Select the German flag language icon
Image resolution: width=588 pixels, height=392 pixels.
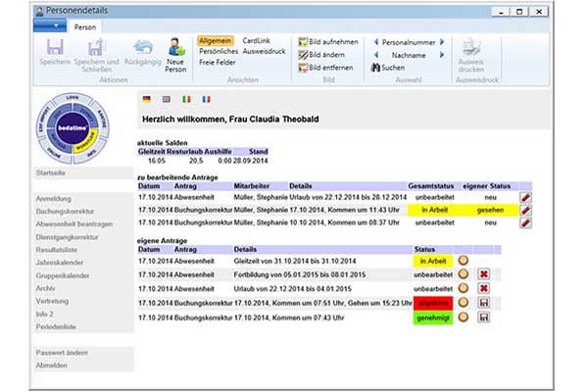tap(146, 99)
